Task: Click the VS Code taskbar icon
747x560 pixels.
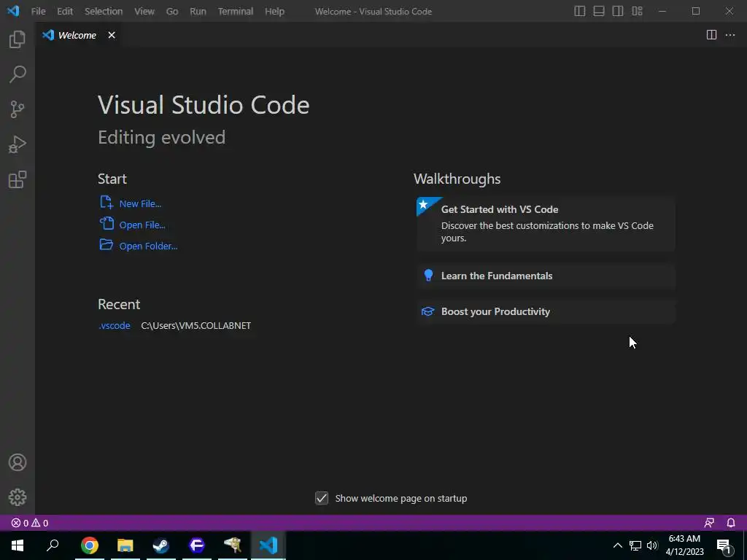Action: [x=268, y=545]
